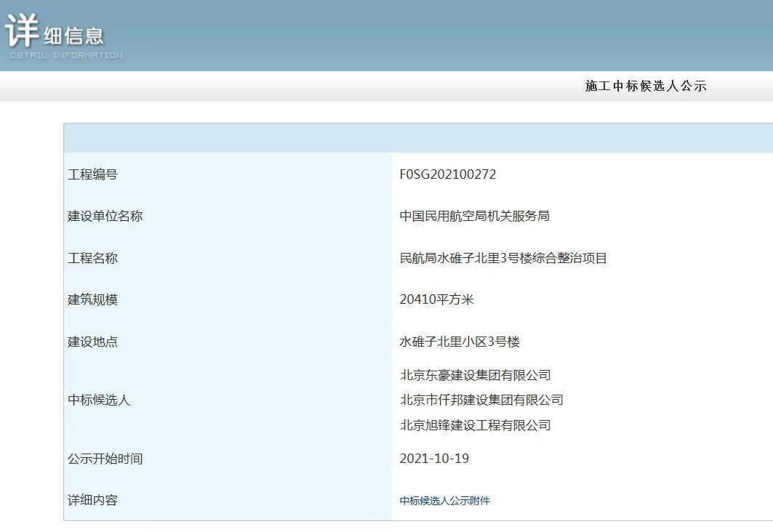The image size is (773, 532).
Task: Select the 中国民用航空局机关服务局 value
Action: (474, 216)
